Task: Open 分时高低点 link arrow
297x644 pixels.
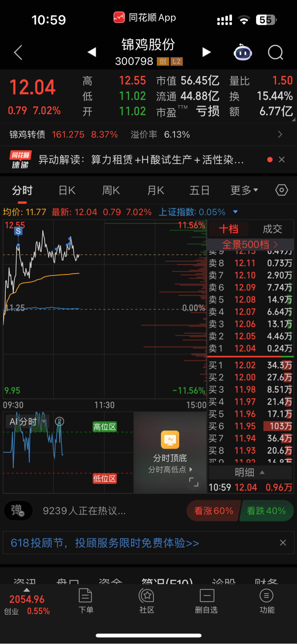Action: 191,469
